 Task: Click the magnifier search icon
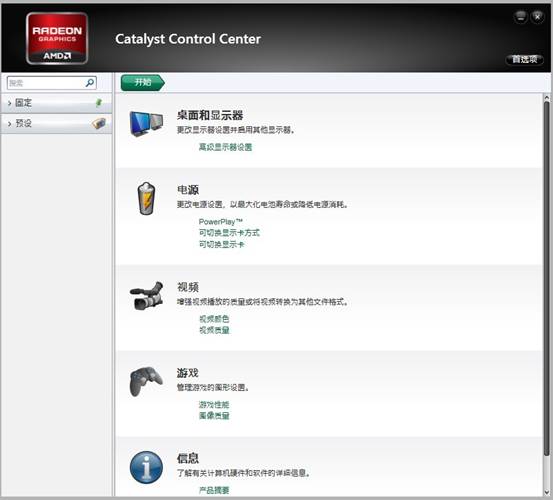[x=90, y=83]
